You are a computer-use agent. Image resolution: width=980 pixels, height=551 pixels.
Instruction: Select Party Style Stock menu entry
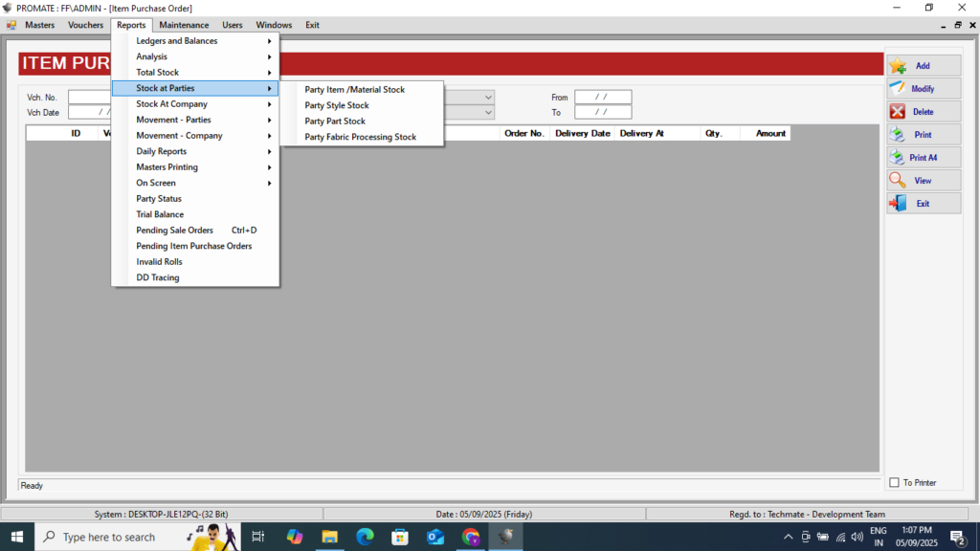(x=337, y=105)
